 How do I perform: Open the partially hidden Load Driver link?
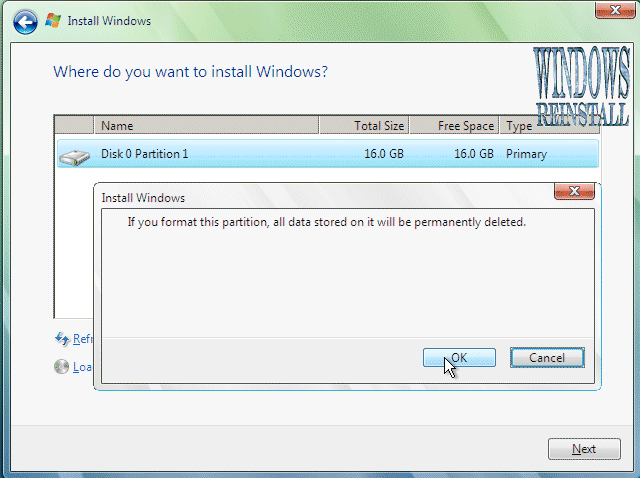tap(82, 367)
